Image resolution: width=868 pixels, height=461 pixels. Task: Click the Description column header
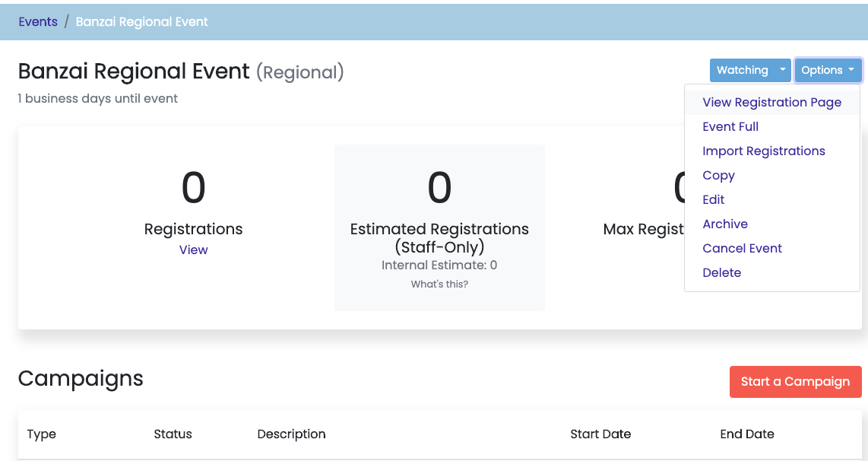point(291,434)
